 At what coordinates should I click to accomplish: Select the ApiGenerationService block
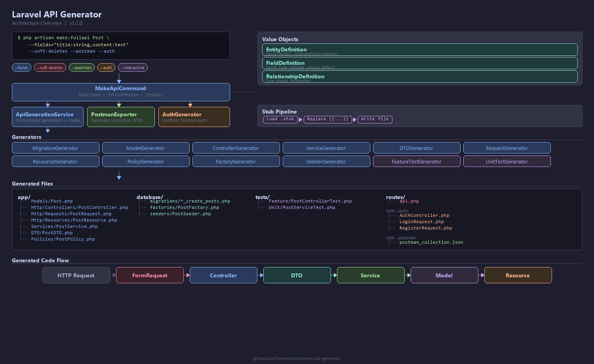pos(48,117)
